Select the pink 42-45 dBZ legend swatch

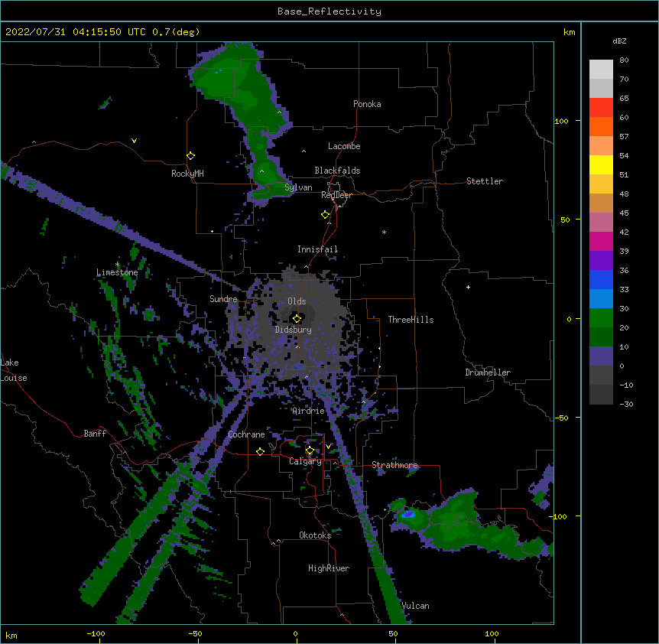pos(601,223)
